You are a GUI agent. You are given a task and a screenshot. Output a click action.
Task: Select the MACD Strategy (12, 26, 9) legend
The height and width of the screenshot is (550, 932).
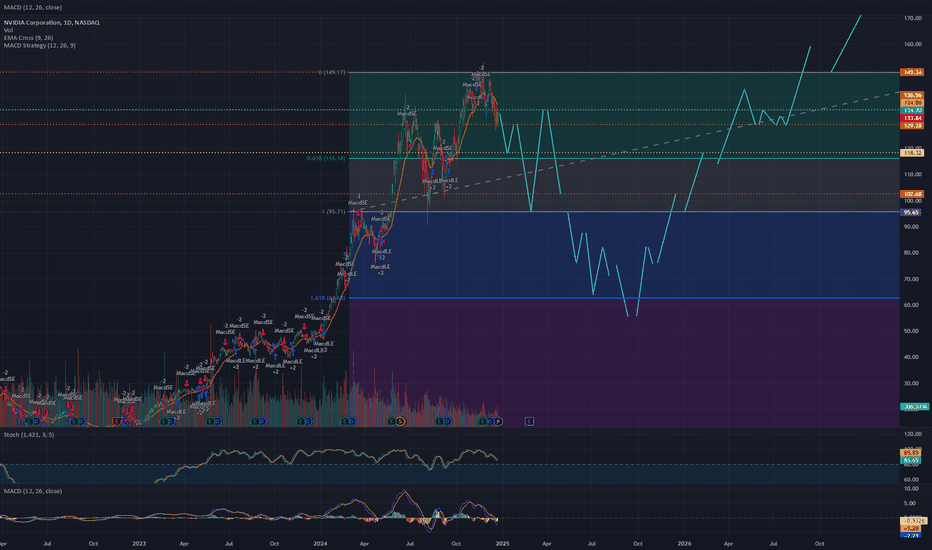click(40, 46)
